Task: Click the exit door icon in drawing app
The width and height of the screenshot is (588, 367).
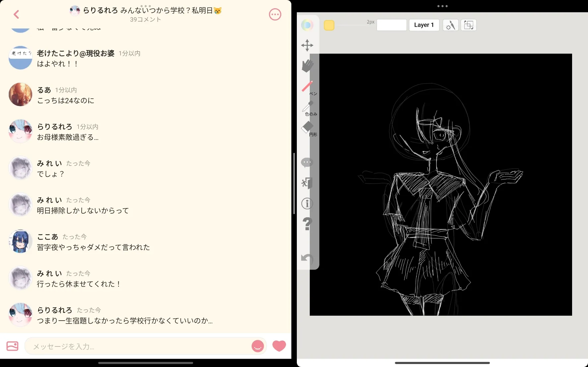Action: click(x=307, y=183)
